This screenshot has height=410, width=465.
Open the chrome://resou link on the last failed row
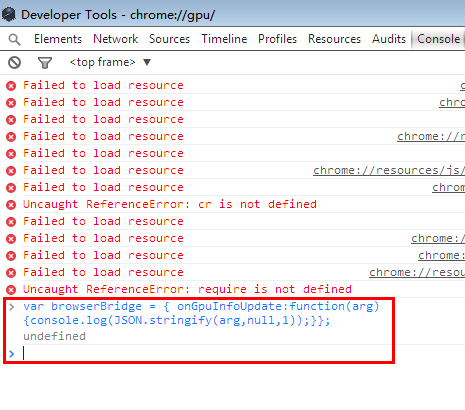click(x=417, y=272)
